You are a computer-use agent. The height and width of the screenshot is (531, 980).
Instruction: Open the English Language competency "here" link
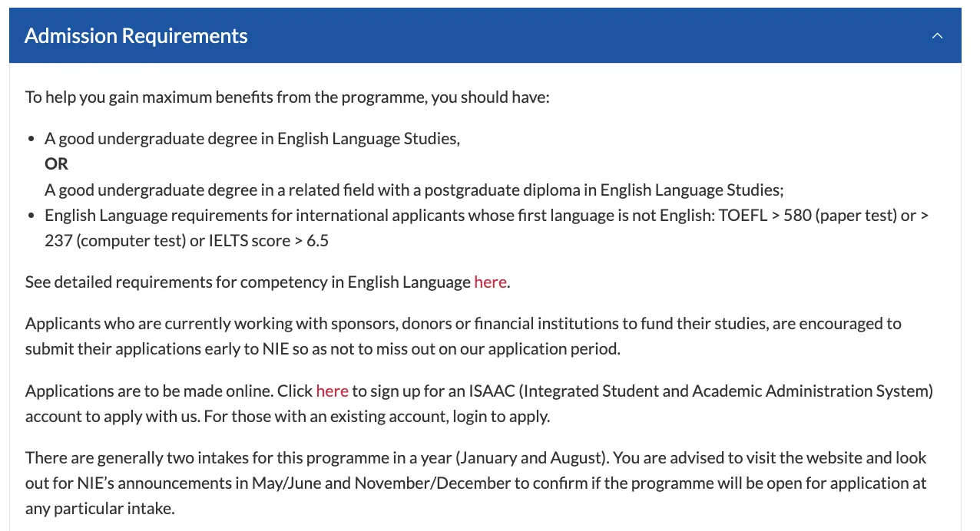(490, 282)
